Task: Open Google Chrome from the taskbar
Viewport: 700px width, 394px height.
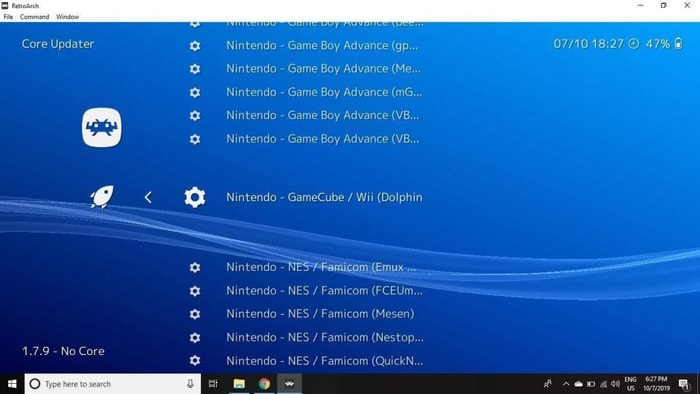Action: click(264, 384)
